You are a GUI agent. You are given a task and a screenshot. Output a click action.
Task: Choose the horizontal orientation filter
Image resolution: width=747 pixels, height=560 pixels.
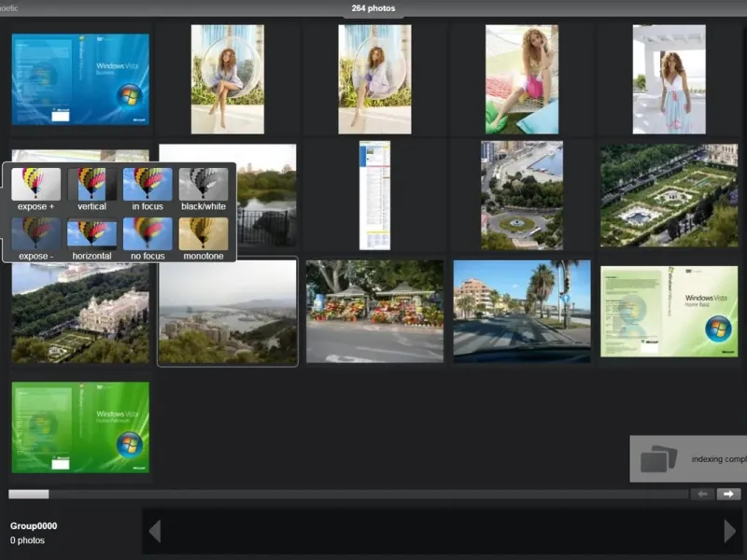click(92, 233)
